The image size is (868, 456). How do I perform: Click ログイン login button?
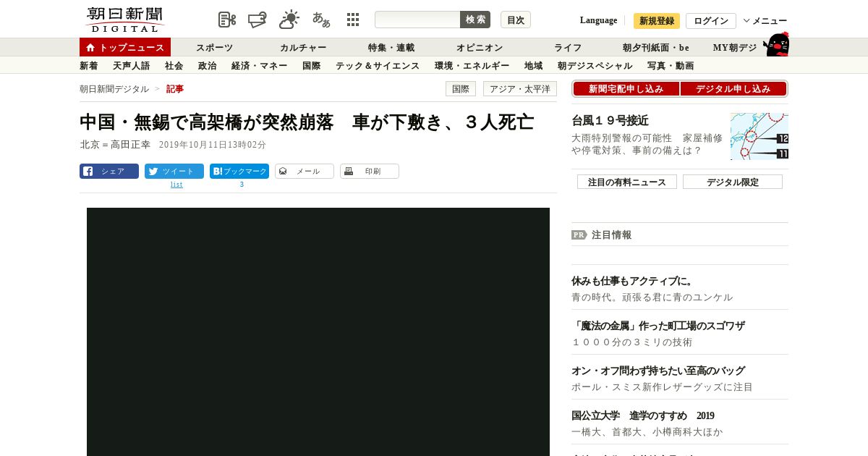point(711,21)
